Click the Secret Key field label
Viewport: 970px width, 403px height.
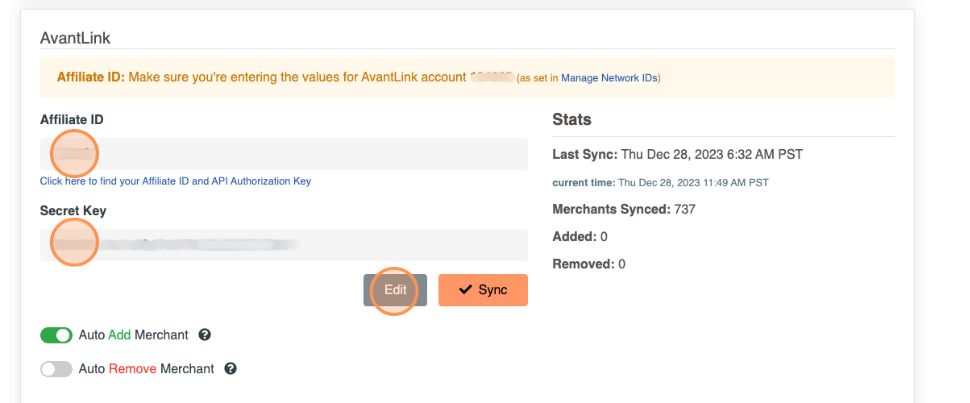tap(73, 211)
